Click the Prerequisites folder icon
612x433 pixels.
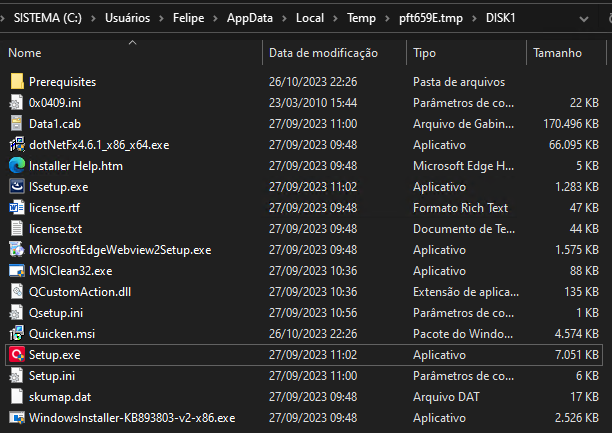click(x=17, y=82)
